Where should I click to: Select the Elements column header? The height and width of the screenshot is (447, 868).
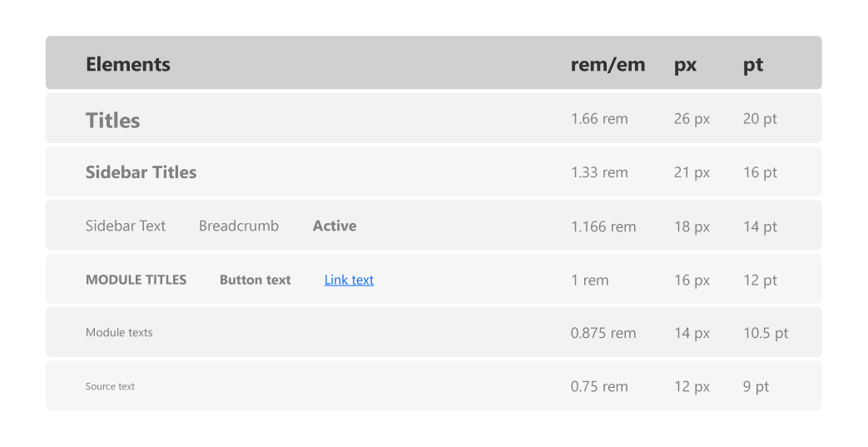[128, 64]
